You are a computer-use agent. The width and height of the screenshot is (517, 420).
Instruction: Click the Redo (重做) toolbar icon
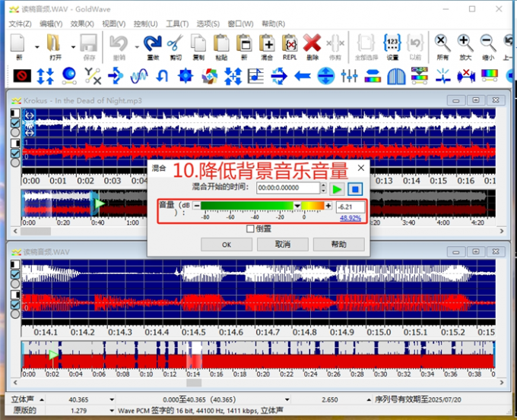153,43
